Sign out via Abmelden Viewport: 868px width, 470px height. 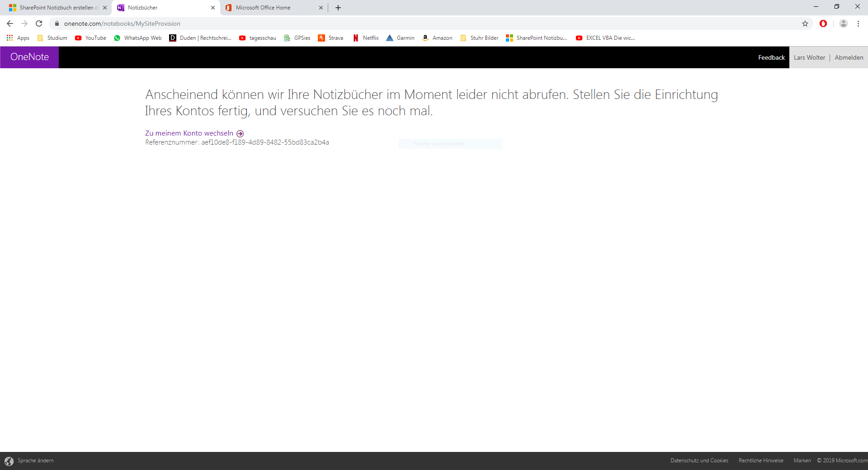849,57
